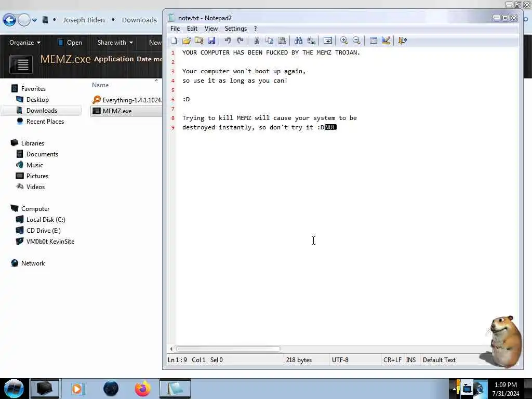Paste from clipboard using toolbar icon
The image size is (532, 399).
pyautogui.click(x=282, y=41)
